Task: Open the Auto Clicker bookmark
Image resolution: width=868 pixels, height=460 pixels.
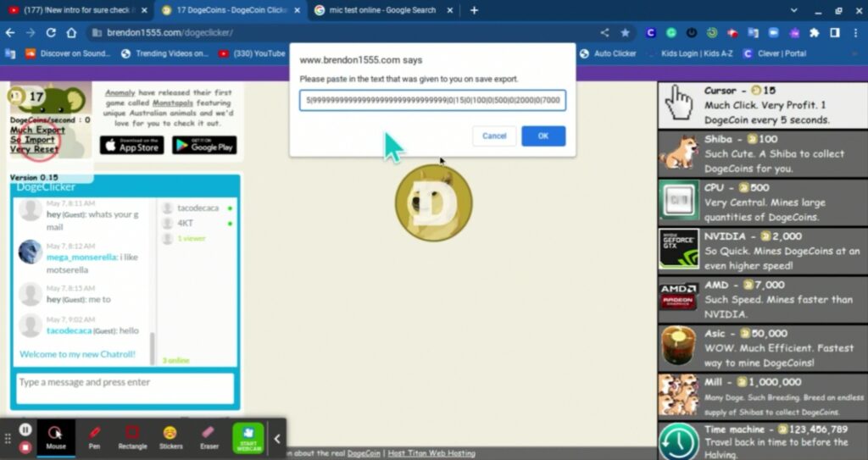Action: point(608,53)
